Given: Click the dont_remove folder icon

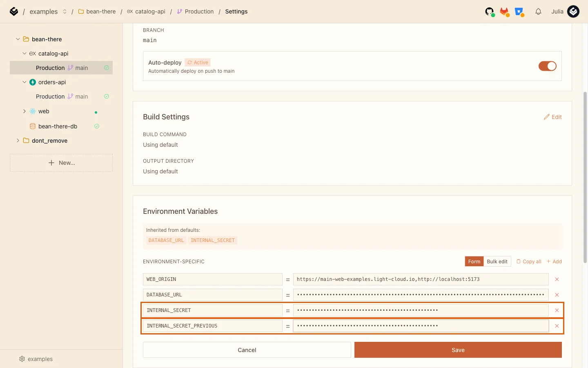Looking at the screenshot, I should (26, 141).
